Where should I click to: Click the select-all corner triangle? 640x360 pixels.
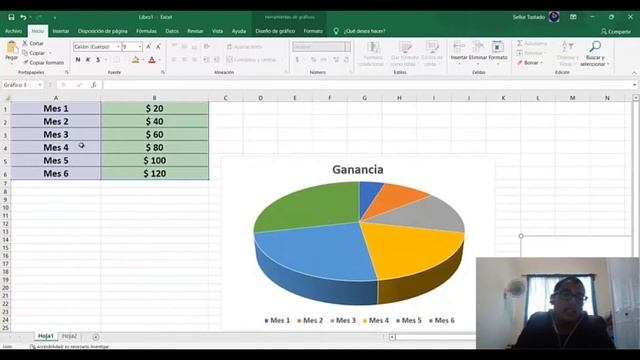(x=7, y=98)
